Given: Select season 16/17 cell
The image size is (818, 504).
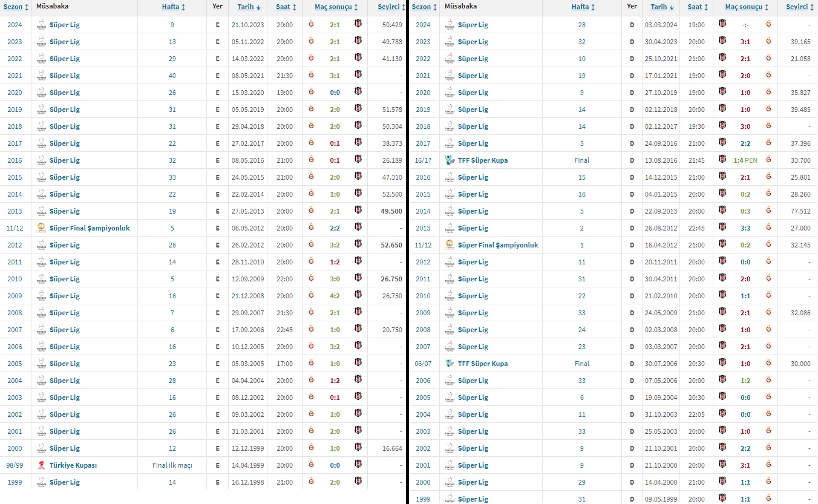Looking at the screenshot, I should click(423, 160).
